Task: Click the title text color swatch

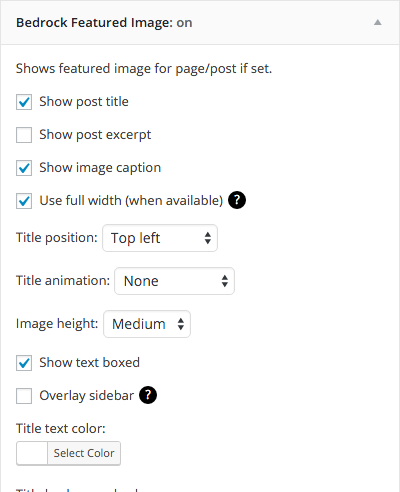Action: click(32, 453)
